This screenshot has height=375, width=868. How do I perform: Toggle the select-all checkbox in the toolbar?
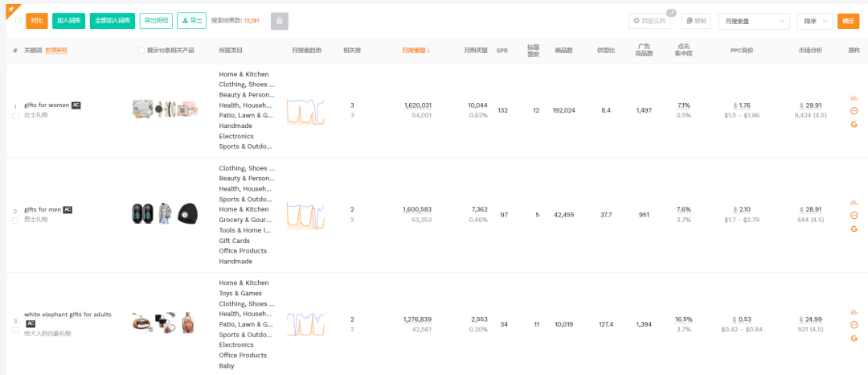pos(18,21)
